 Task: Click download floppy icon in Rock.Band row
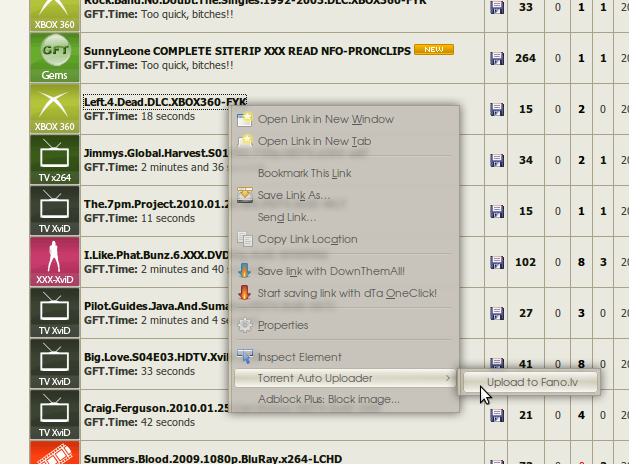(497, 7)
